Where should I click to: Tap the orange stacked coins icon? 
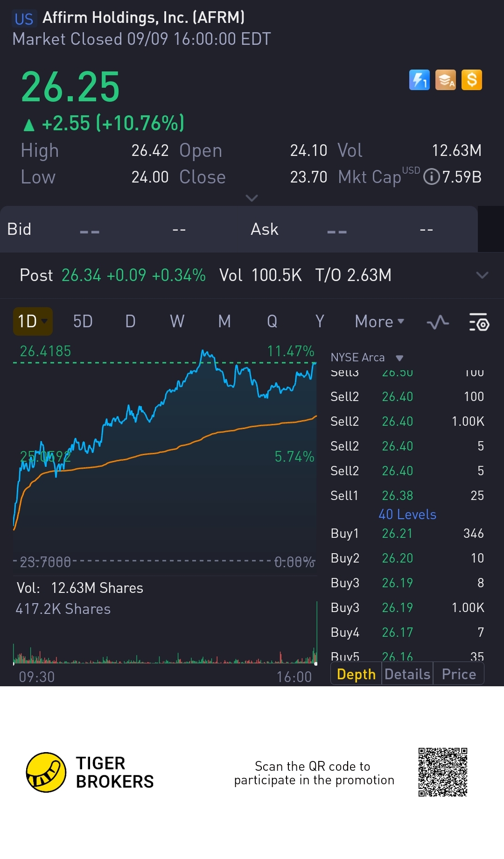(446, 80)
